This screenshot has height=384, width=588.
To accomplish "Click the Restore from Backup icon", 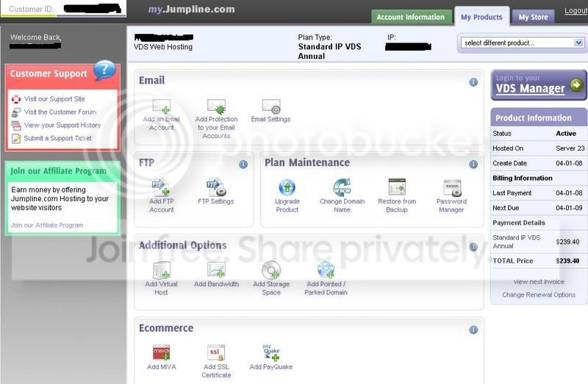I will point(397,187).
